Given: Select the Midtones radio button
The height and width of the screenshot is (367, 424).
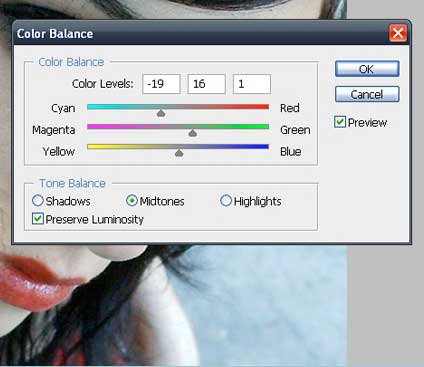Looking at the screenshot, I should pyautogui.click(x=132, y=201).
